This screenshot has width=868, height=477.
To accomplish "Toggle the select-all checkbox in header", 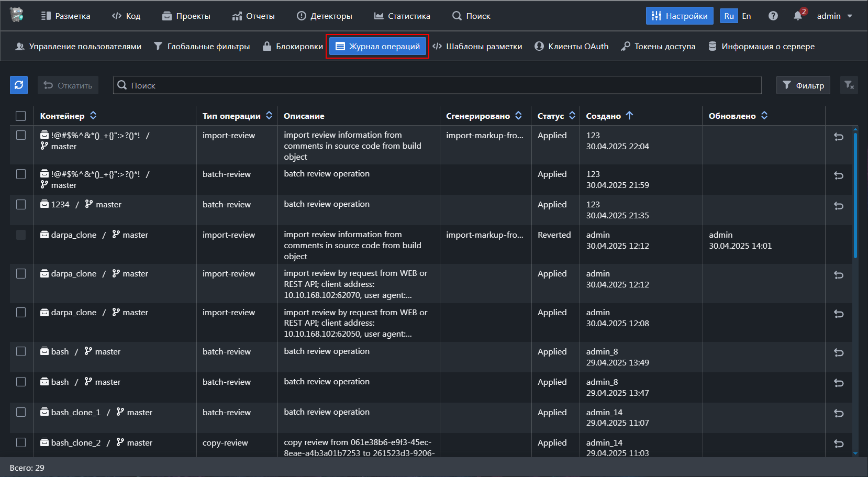I will [x=21, y=116].
